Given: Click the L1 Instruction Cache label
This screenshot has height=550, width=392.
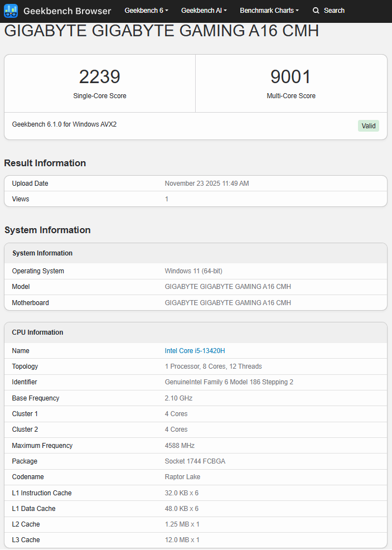Looking at the screenshot, I should coord(42,493).
